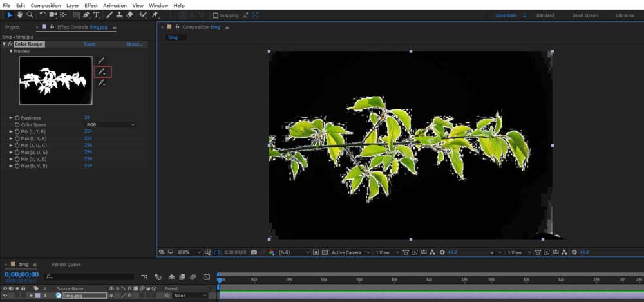
Task: Enable the Snapping checkbox
Action: pyautogui.click(x=216, y=15)
